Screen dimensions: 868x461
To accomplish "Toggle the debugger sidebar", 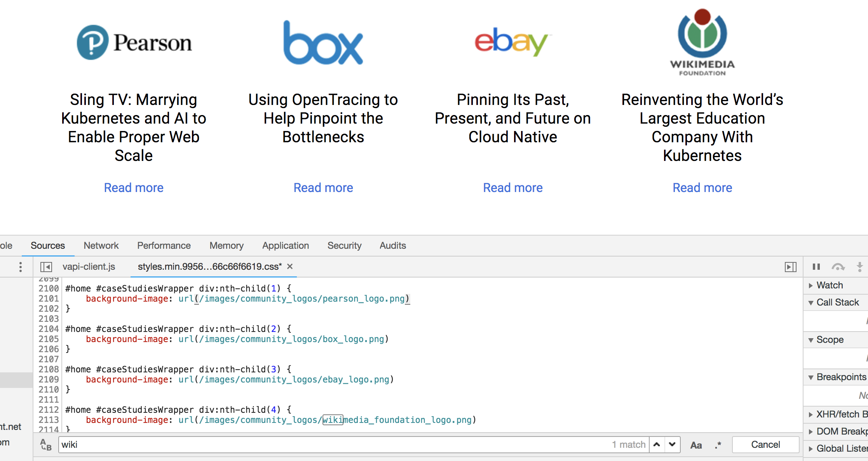I will point(790,267).
